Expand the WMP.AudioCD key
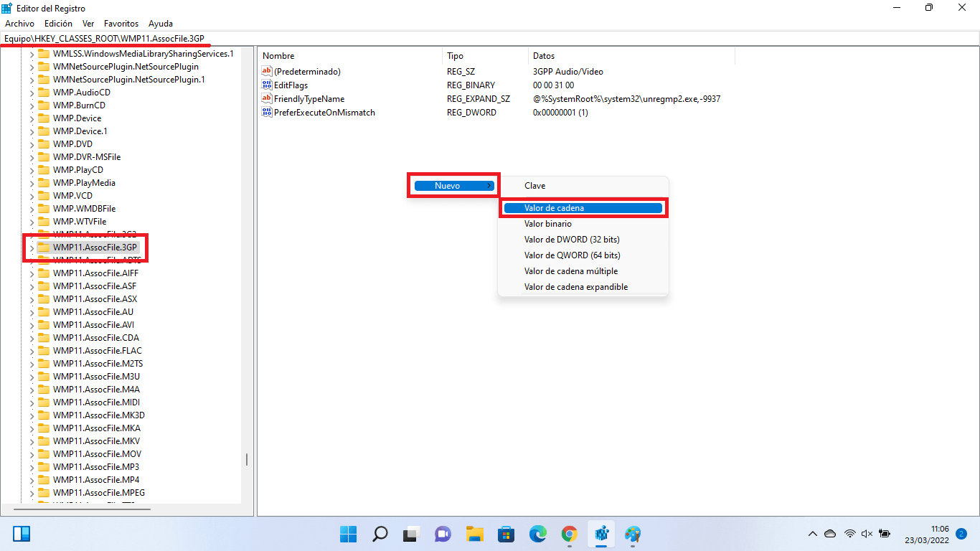Image resolution: width=980 pixels, height=551 pixels. click(32, 93)
